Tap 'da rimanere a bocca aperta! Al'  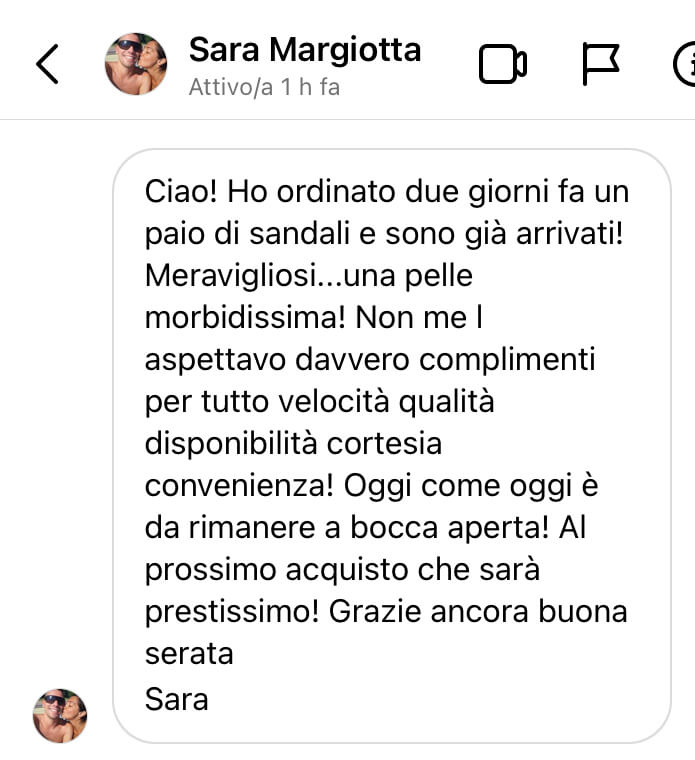pyautogui.click(x=365, y=527)
